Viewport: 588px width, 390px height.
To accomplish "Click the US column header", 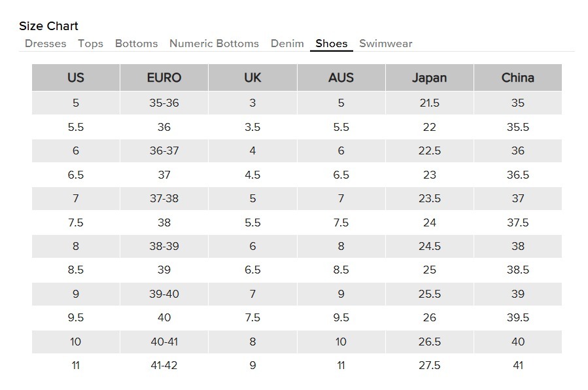I will pos(76,78).
